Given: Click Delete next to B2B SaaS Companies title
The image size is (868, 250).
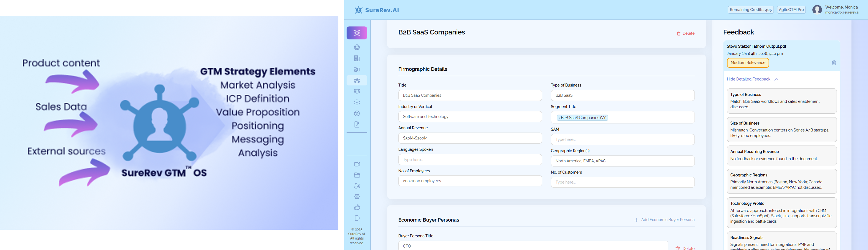Looking at the screenshot, I should point(685,33).
